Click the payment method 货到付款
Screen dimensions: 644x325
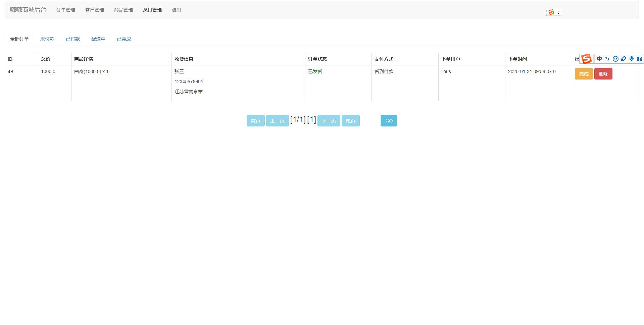click(384, 71)
